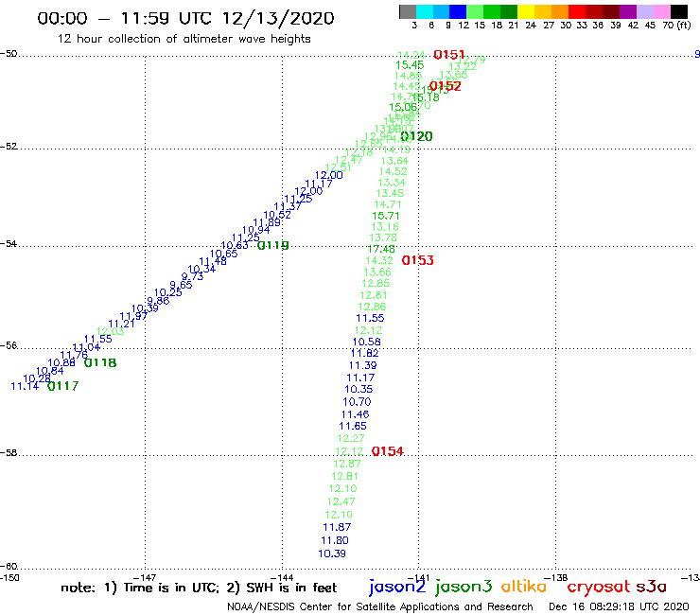This screenshot has height=615, width=700.
Task: Click the cyan swatch in the color scale
Action: click(425, 11)
